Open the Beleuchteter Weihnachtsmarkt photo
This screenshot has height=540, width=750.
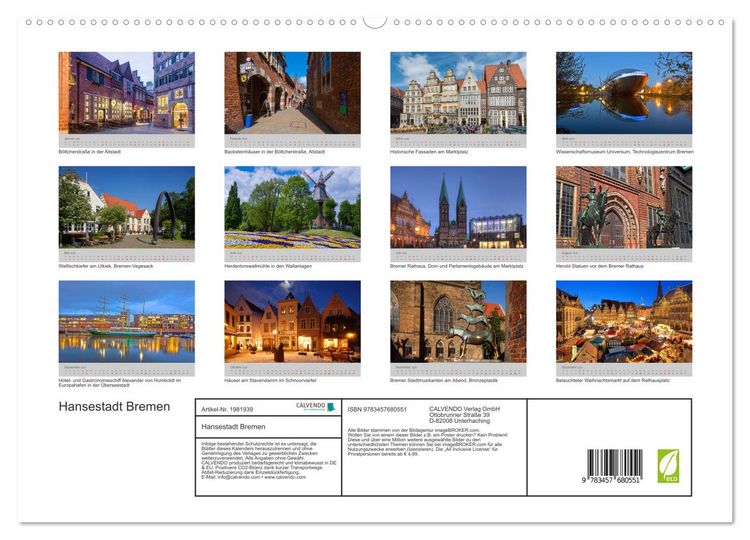coord(624,321)
